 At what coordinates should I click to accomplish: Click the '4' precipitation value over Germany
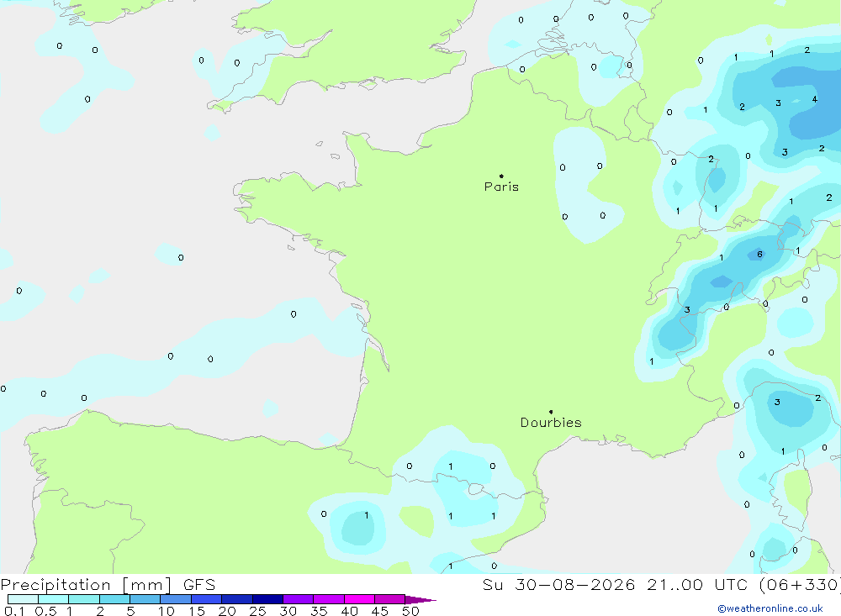(815, 99)
